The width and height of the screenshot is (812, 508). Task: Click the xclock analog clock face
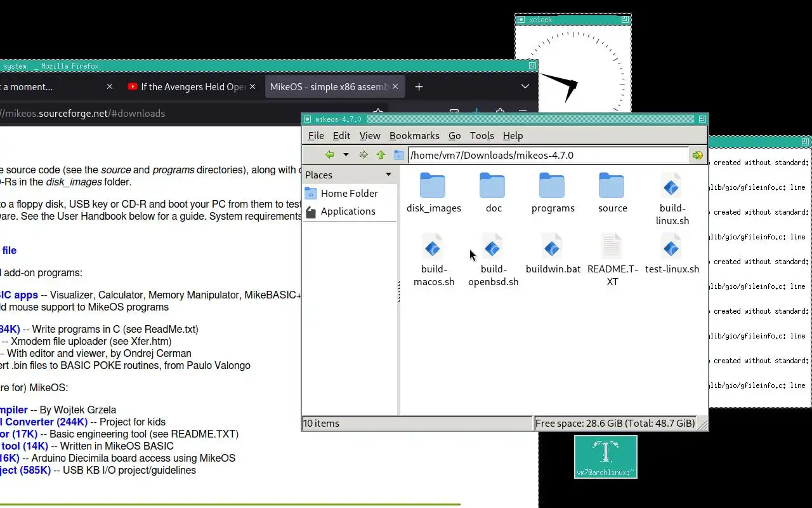(x=573, y=70)
